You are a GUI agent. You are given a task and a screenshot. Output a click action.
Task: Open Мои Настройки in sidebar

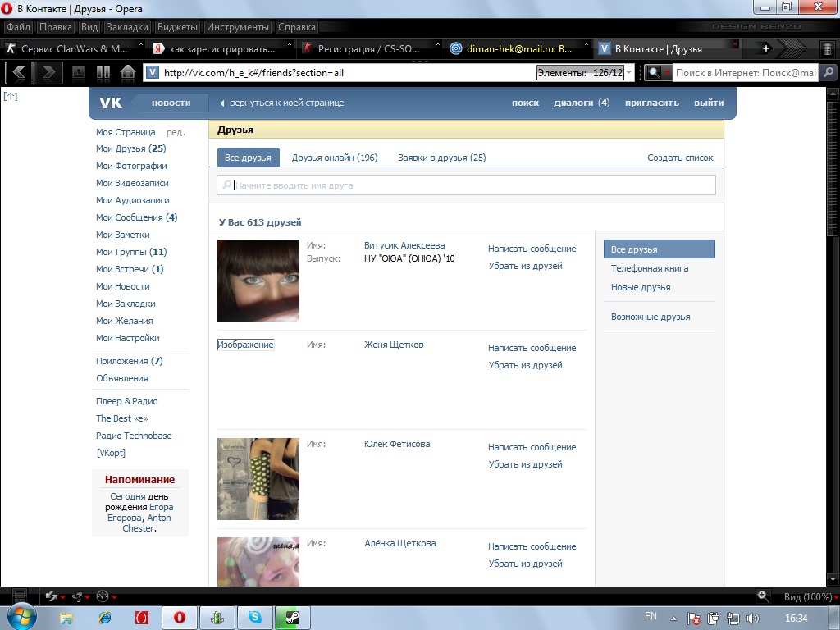[128, 338]
